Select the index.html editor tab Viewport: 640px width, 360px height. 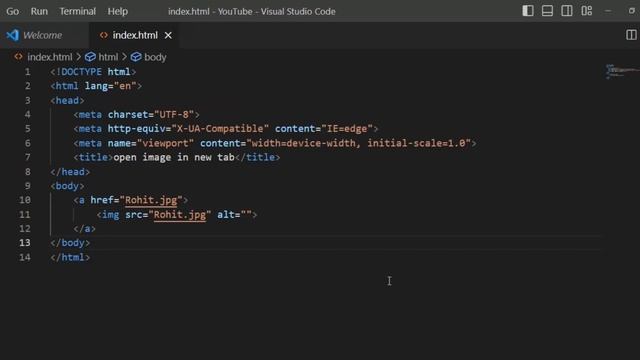click(135, 35)
